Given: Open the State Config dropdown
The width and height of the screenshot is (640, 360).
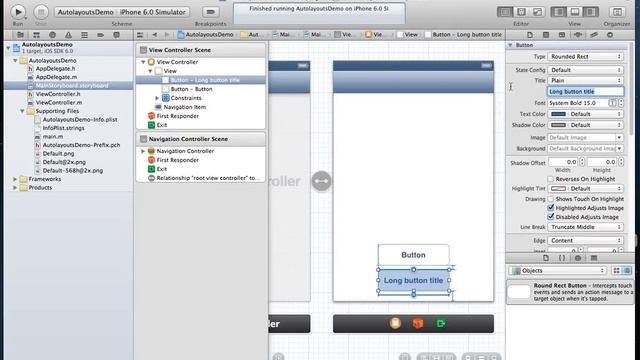Looking at the screenshot, I should coord(585,70).
